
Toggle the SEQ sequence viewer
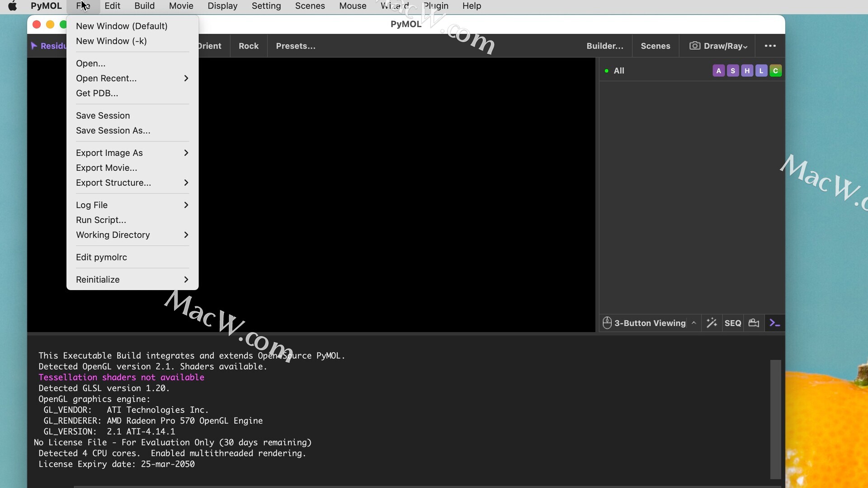[x=733, y=323]
